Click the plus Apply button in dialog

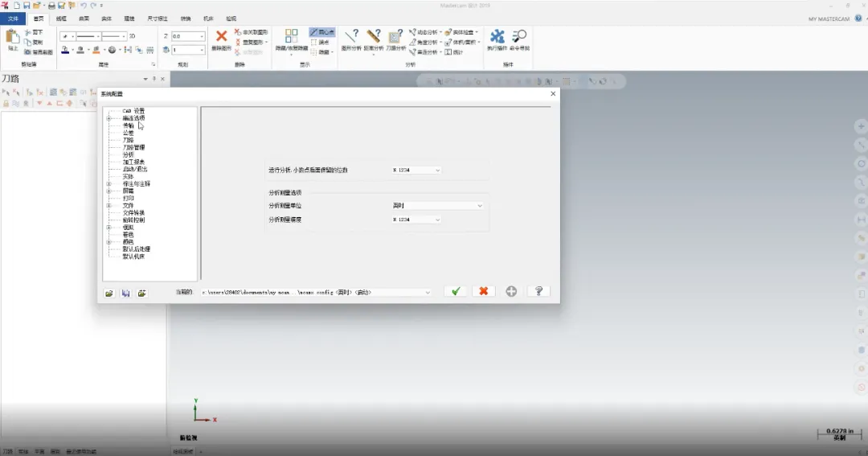pos(511,291)
